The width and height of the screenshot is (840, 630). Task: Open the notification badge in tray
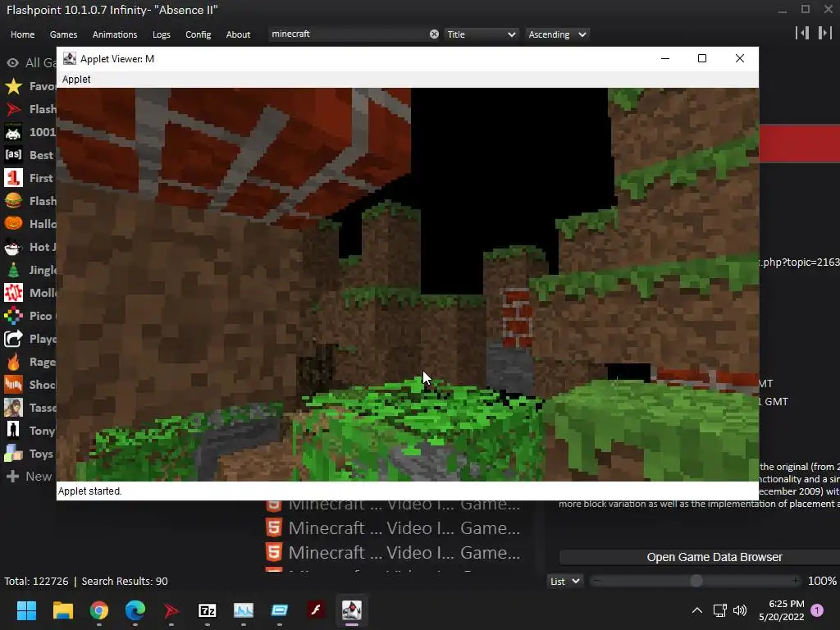click(x=817, y=610)
